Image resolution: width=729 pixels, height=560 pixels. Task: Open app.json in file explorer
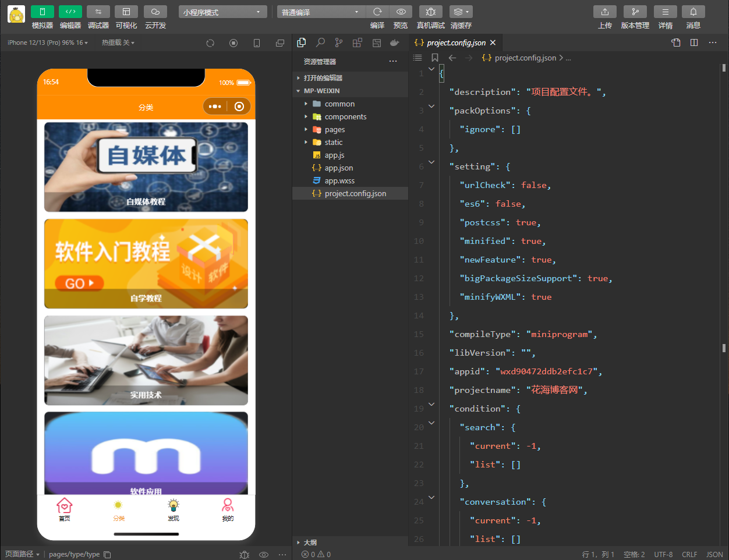coord(338,168)
